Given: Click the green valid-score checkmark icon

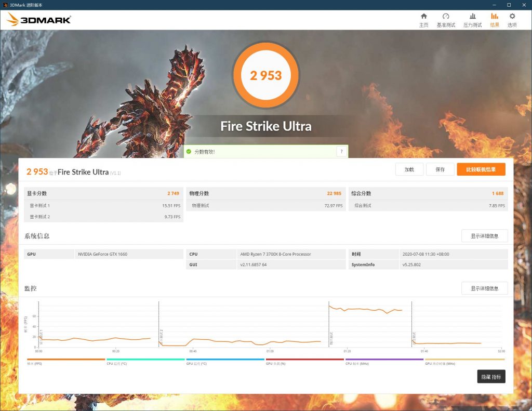Looking at the screenshot, I should point(189,151).
